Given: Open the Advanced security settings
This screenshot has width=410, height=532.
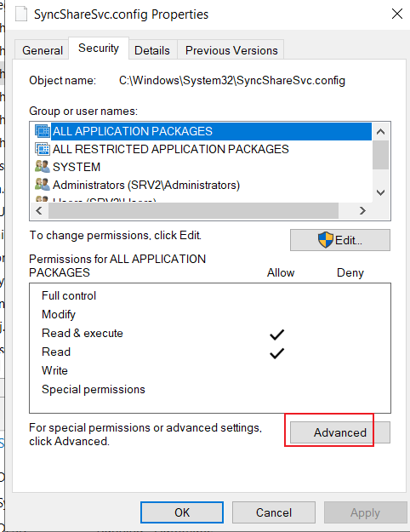Looking at the screenshot, I should click(340, 432).
